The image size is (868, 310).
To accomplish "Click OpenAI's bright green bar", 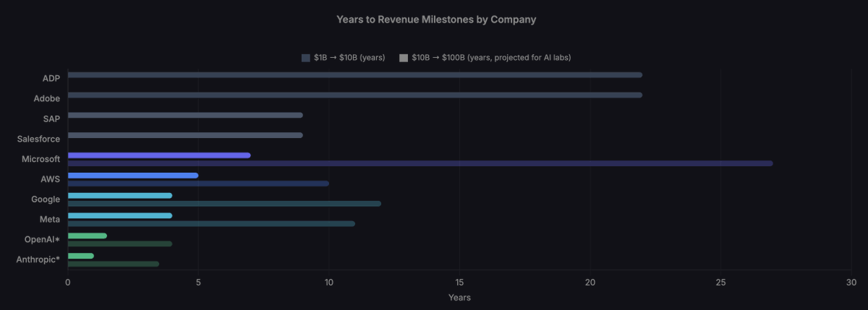I will click(88, 236).
